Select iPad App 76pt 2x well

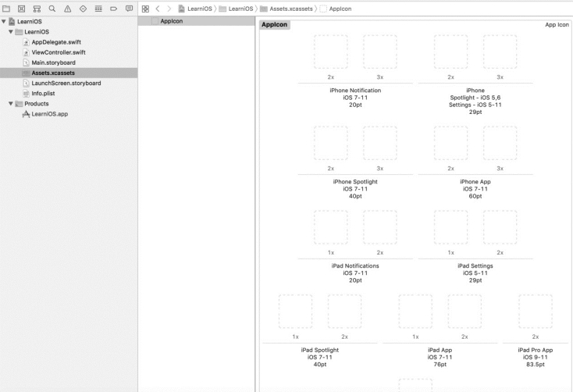tap(464, 312)
